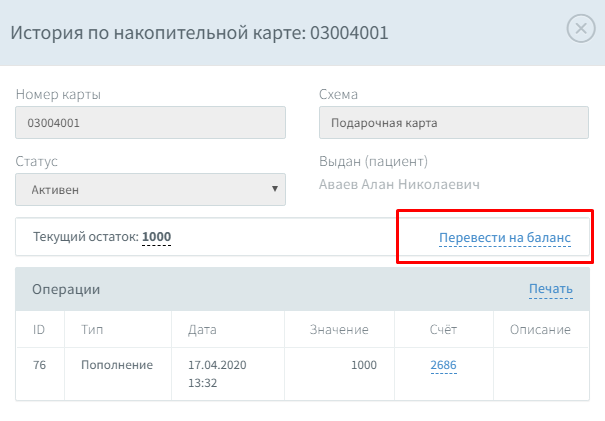
Task: Click the Пополнение type cell
Action: click(x=117, y=365)
